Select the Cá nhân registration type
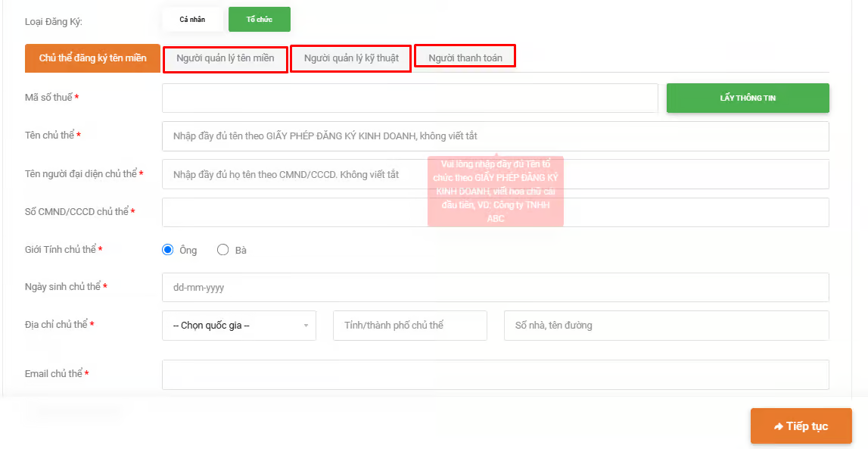 pos(192,19)
